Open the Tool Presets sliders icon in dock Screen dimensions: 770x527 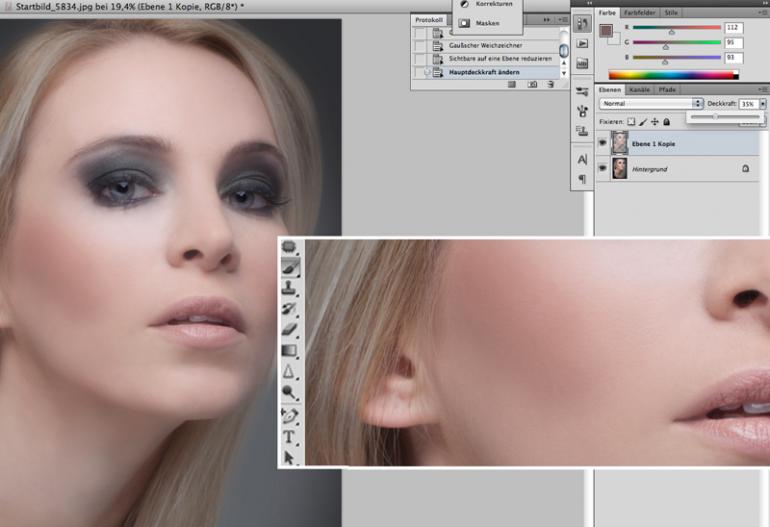click(x=582, y=91)
